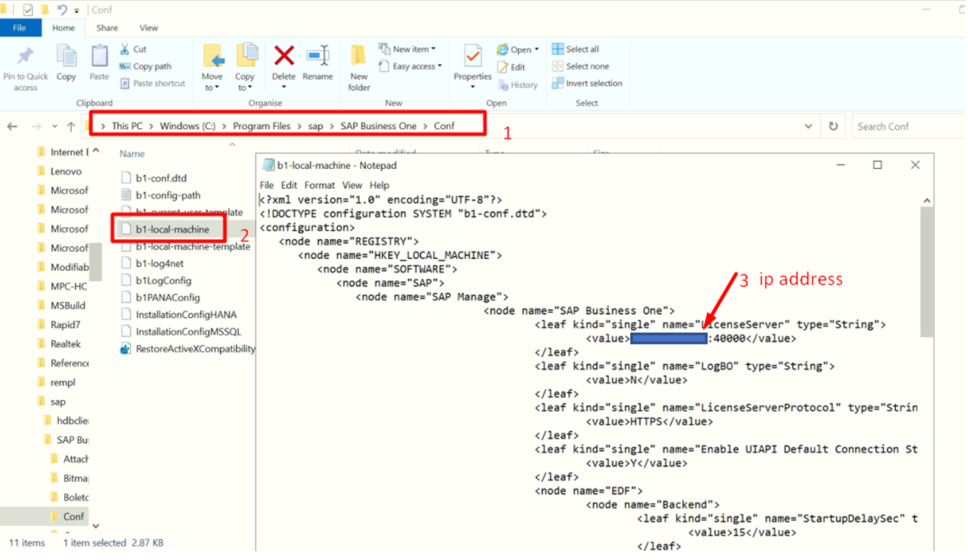Open the Move to ribbon button

(x=212, y=67)
